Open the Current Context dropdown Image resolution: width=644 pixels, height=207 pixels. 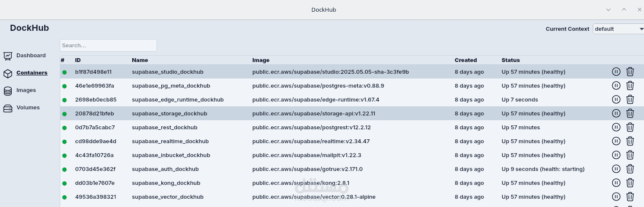point(618,29)
